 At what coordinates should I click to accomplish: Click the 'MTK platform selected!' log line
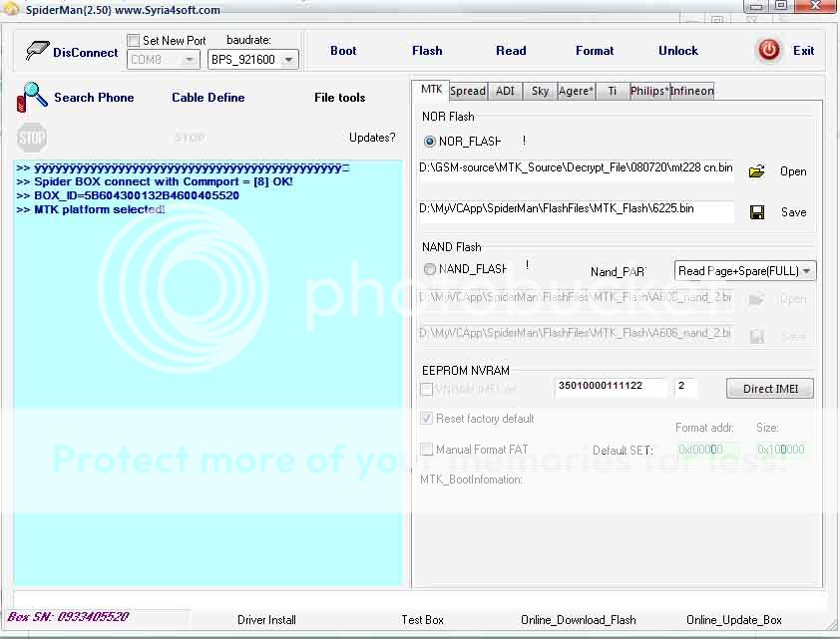[x=91, y=209]
